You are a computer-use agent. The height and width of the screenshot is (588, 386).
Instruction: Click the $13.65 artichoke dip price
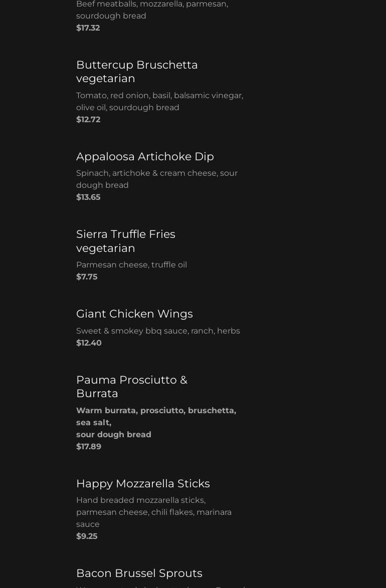pos(88,197)
